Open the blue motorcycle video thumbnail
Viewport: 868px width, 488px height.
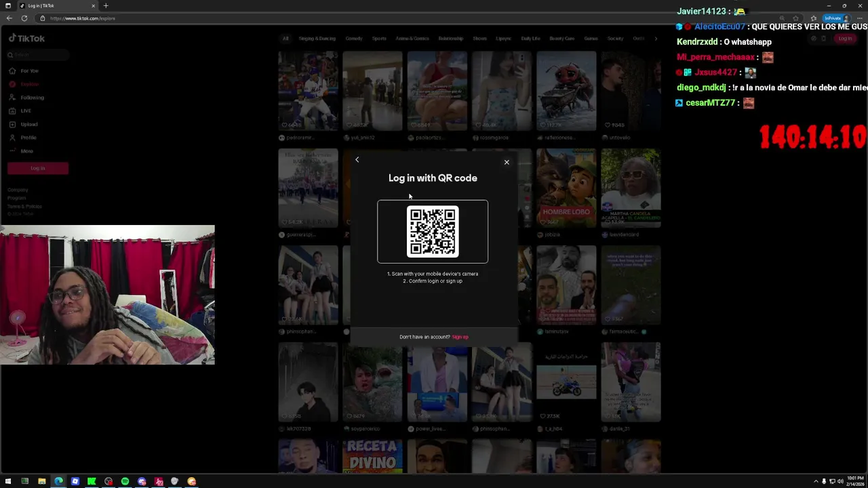566,382
